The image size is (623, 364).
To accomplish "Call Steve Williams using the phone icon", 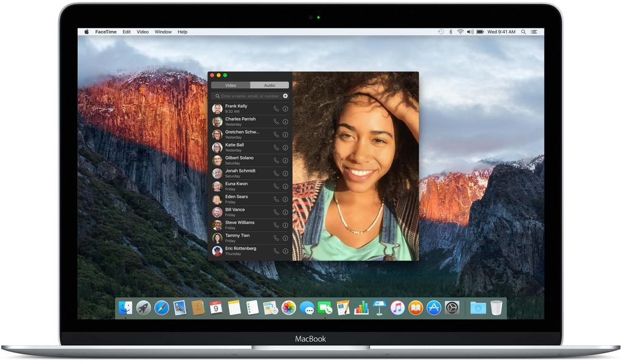I will click(x=276, y=225).
